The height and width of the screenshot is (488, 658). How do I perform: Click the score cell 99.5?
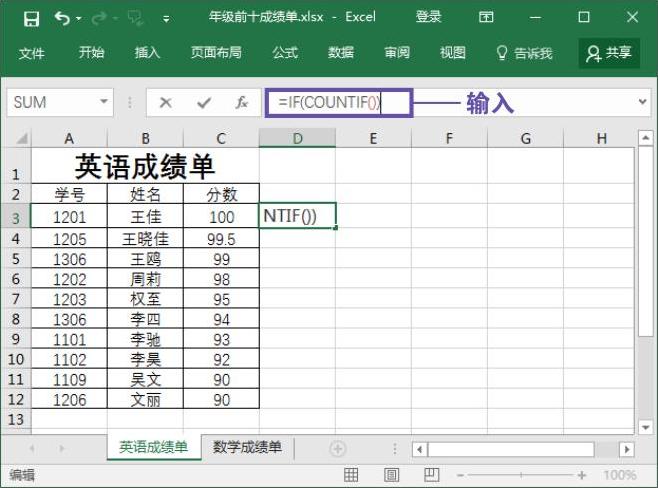pos(221,239)
